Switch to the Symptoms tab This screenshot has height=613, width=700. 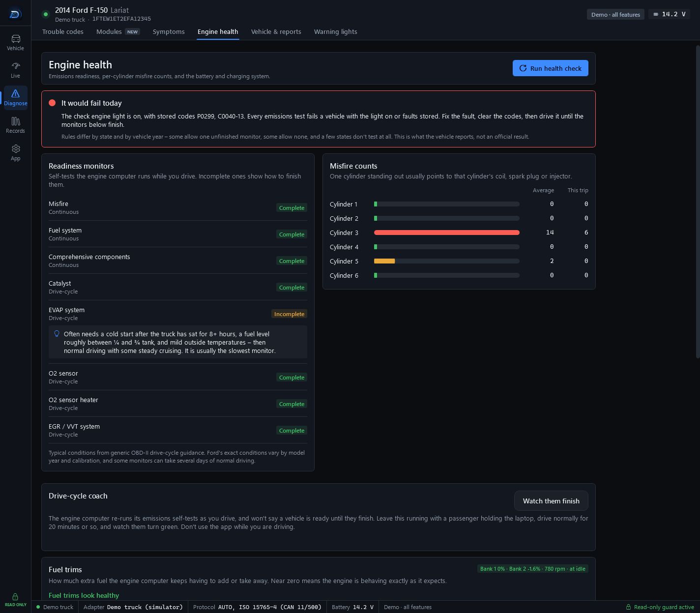[169, 31]
